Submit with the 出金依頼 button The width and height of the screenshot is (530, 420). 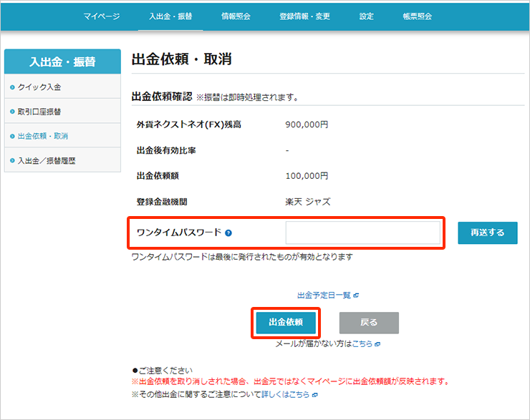(x=286, y=323)
